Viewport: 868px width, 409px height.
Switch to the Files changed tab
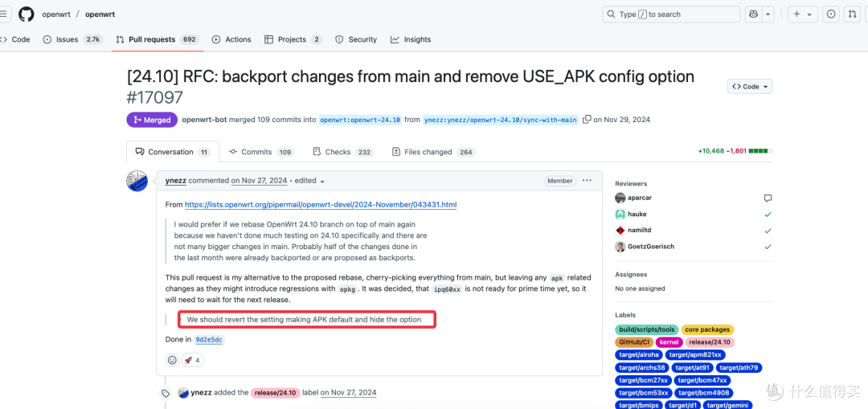coord(434,152)
